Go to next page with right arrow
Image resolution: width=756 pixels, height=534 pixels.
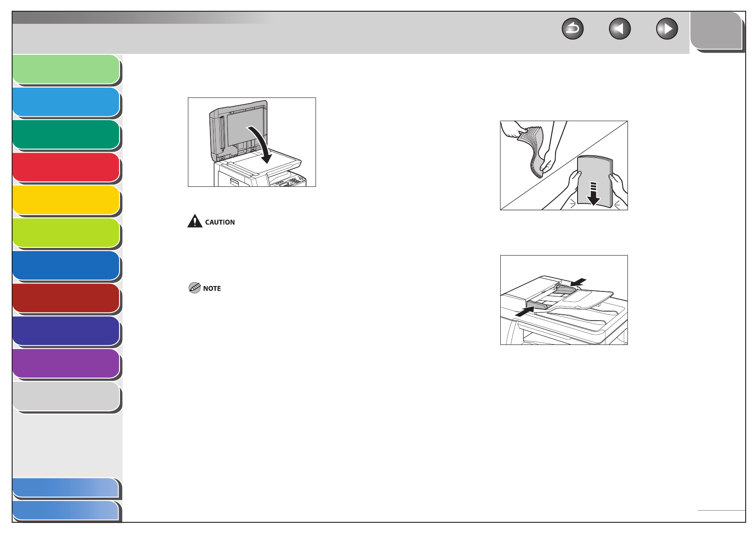[667, 29]
